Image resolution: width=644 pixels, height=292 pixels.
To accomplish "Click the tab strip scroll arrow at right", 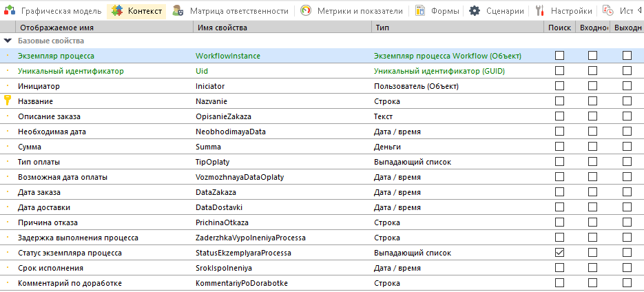I will tap(639, 10).
